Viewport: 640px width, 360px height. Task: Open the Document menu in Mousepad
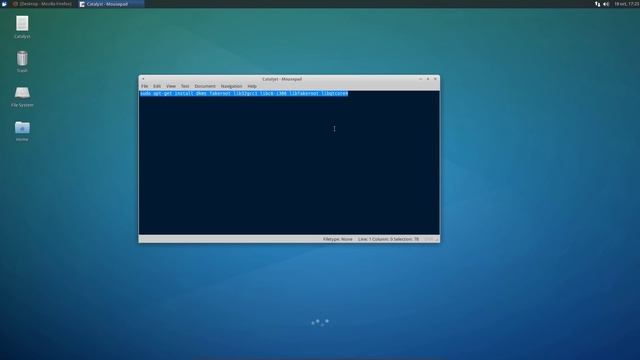pyautogui.click(x=204, y=87)
